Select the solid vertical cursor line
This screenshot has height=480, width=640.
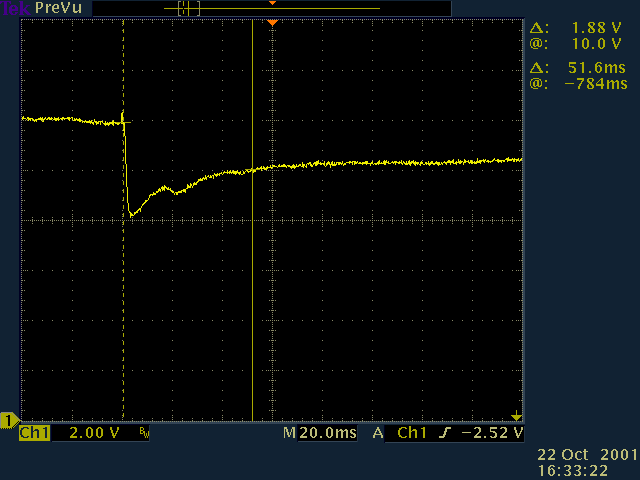click(x=252, y=300)
